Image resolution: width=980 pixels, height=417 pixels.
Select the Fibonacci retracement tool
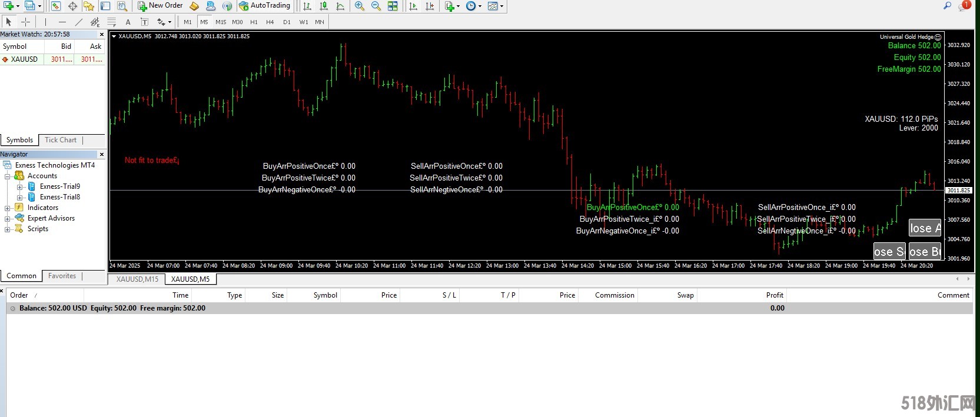point(111,22)
